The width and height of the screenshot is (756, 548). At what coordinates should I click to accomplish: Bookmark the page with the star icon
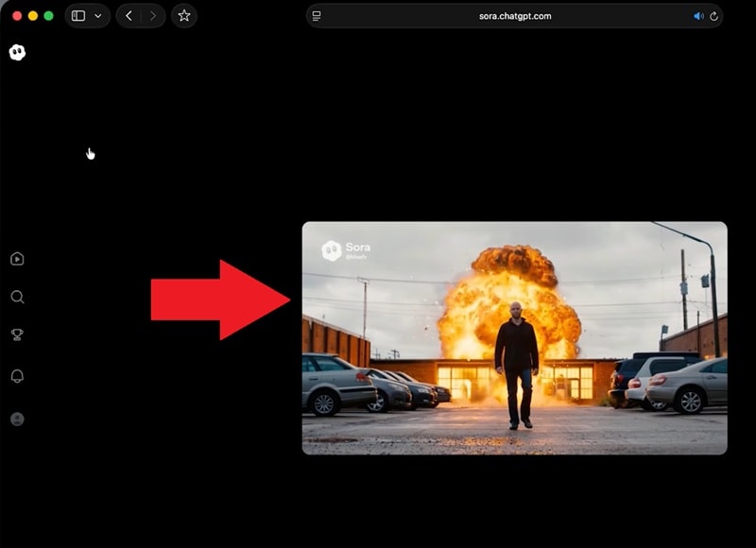[184, 16]
